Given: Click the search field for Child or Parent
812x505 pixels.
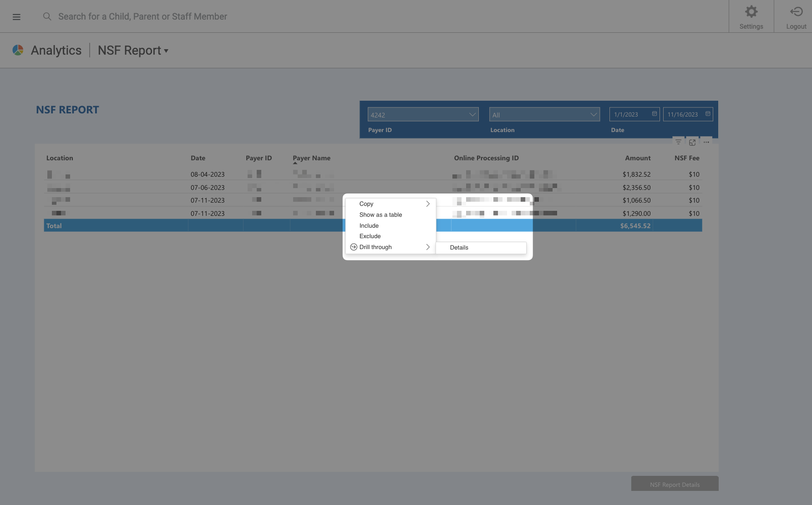Looking at the screenshot, I should (142, 16).
